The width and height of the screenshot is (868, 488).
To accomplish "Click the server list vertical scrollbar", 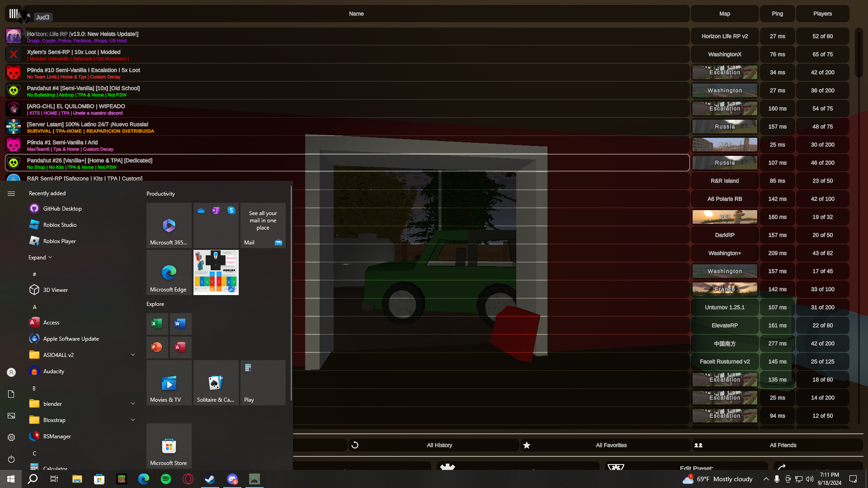I will click(x=859, y=52).
